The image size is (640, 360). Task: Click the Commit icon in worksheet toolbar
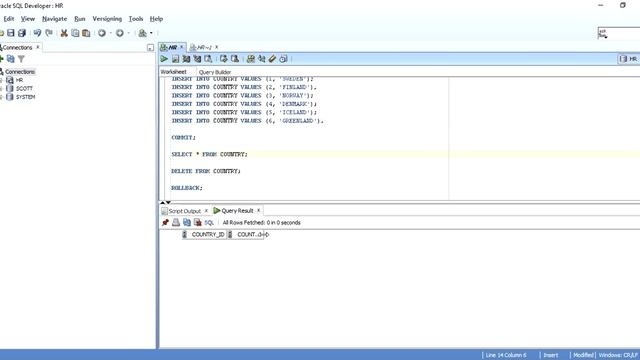[x=224, y=59]
